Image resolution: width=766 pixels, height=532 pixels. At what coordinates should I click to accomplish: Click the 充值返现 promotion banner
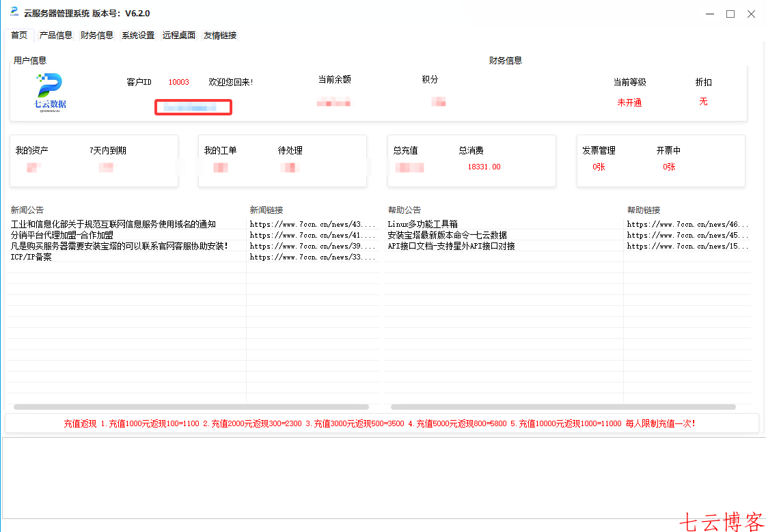(x=383, y=423)
